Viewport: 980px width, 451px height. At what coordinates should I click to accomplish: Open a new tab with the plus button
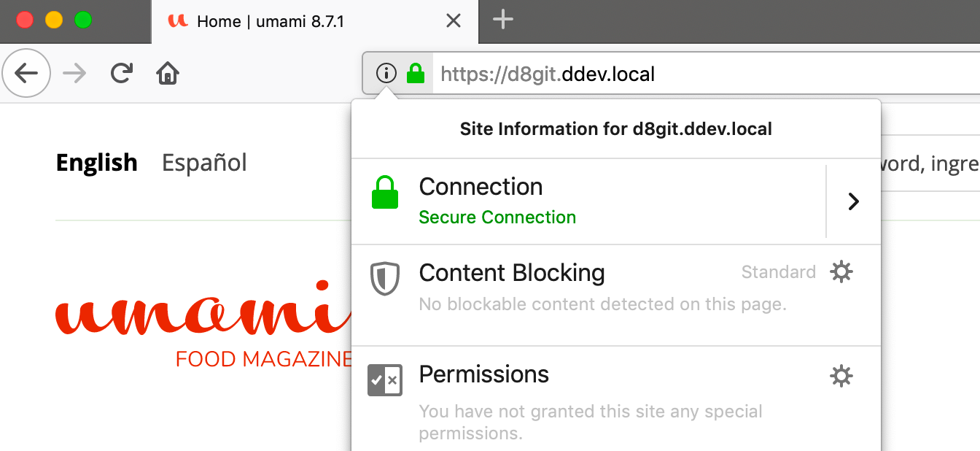pos(502,20)
